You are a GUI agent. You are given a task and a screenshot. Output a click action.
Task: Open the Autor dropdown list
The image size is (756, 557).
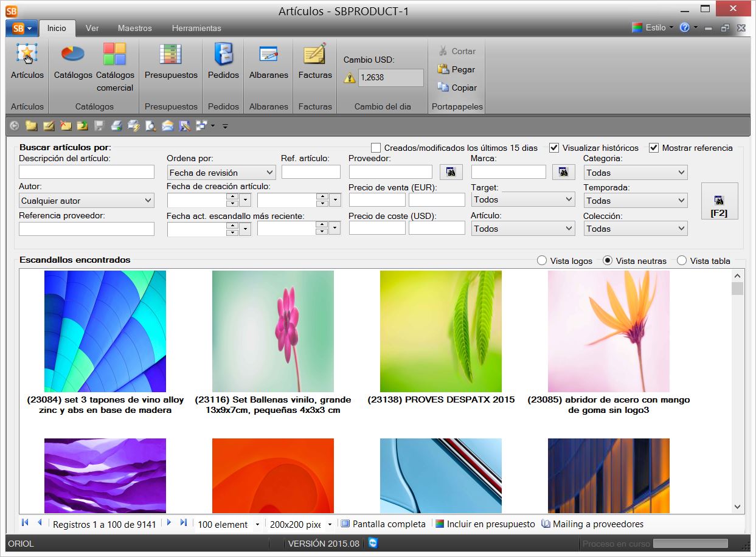148,201
